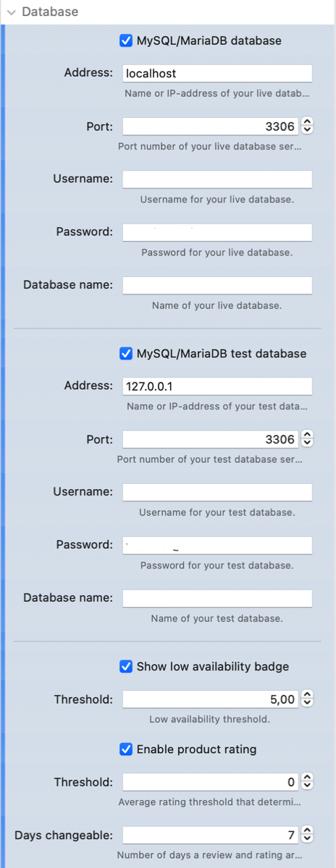Image resolution: width=336 pixels, height=868 pixels.
Task: Uncheck Enable product rating
Action: (x=125, y=749)
